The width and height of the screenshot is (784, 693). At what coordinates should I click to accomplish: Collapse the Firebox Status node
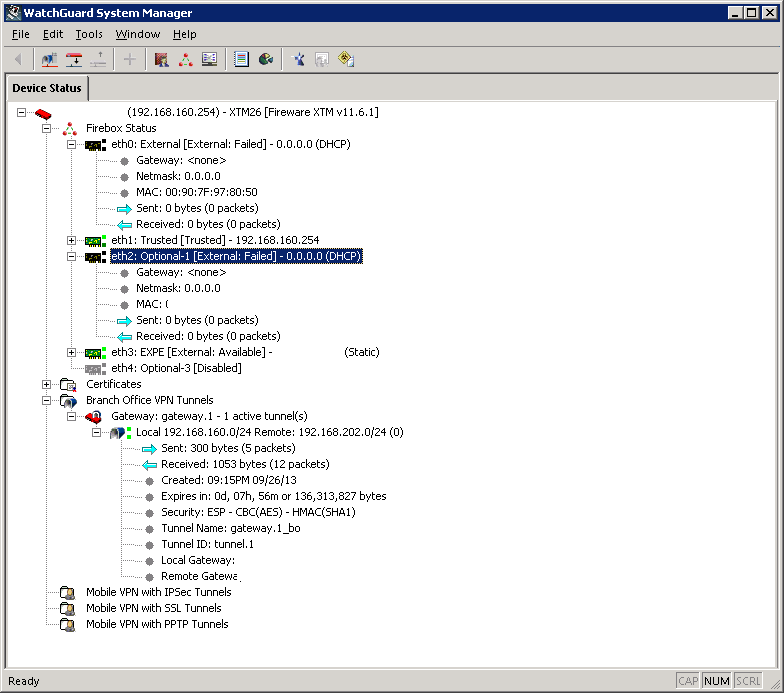tap(46, 128)
